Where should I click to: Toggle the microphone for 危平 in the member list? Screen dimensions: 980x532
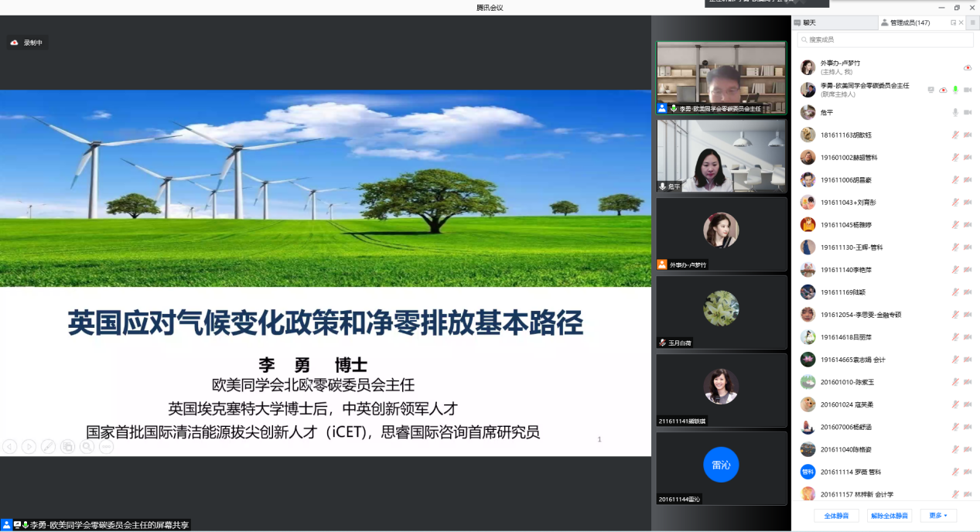955,113
